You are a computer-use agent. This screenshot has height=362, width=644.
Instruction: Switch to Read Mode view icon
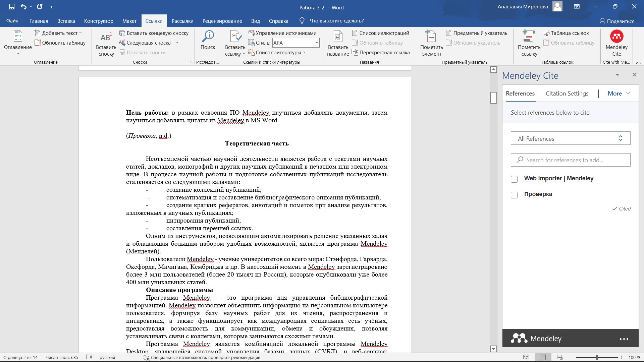tap(526, 357)
